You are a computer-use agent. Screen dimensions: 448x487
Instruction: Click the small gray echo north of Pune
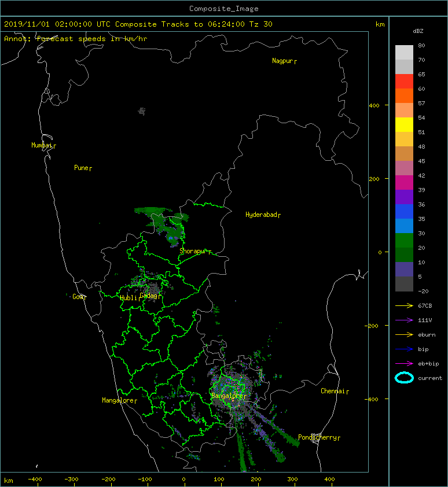[x=142, y=111]
